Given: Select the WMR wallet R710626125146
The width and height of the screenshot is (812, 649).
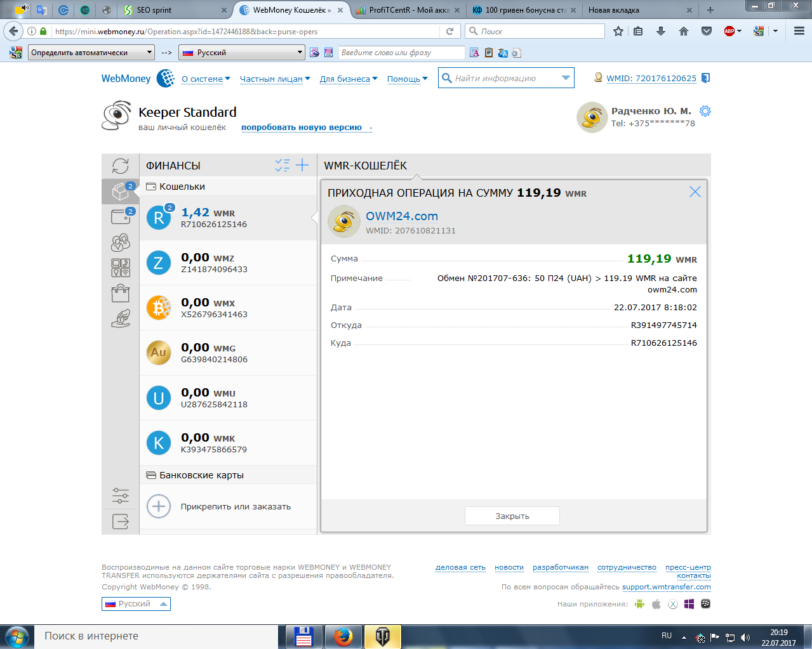Looking at the screenshot, I should tap(228, 218).
